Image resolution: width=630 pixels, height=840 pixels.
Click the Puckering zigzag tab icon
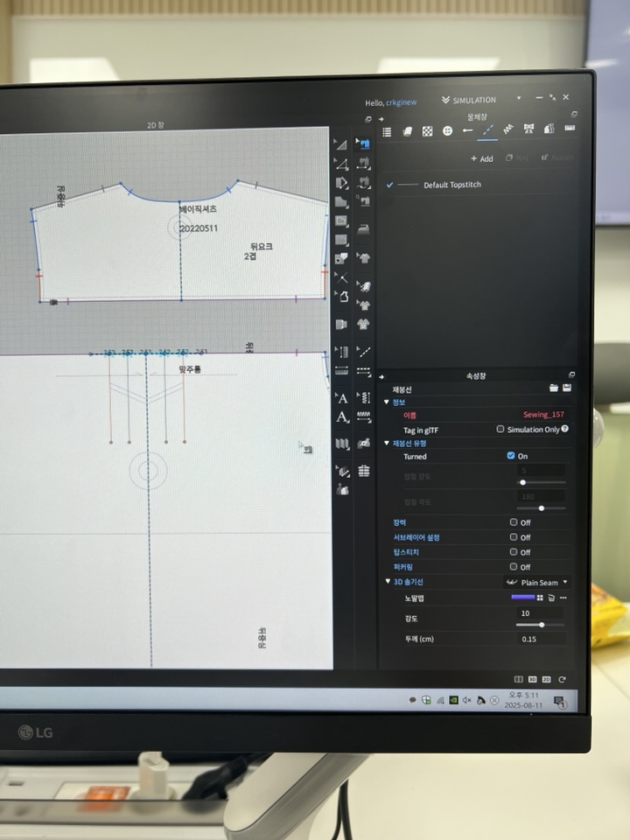[508, 130]
